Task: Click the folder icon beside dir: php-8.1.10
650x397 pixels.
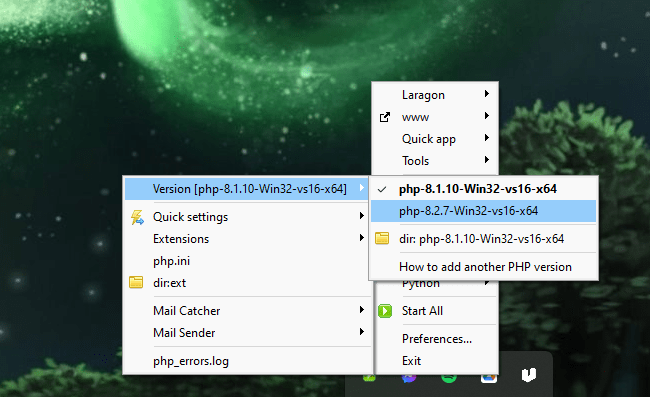Action: (382, 238)
